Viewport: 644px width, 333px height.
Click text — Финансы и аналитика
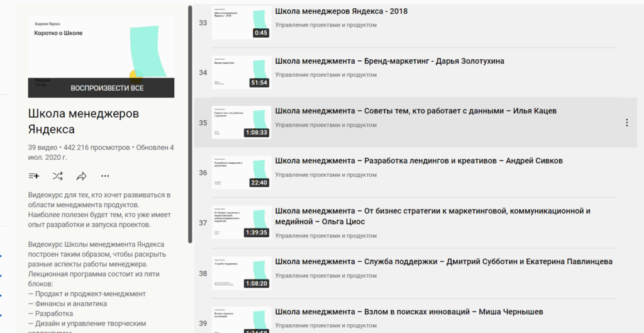point(68,304)
